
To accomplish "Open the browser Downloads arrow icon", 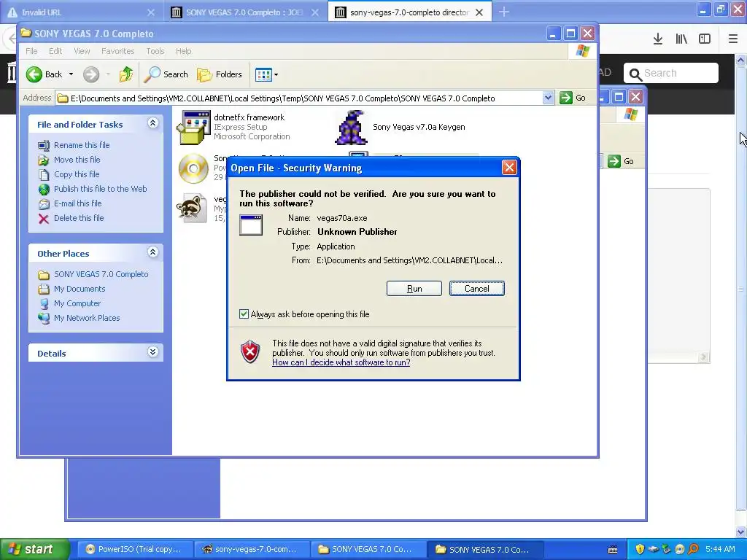I will pyautogui.click(x=658, y=39).
